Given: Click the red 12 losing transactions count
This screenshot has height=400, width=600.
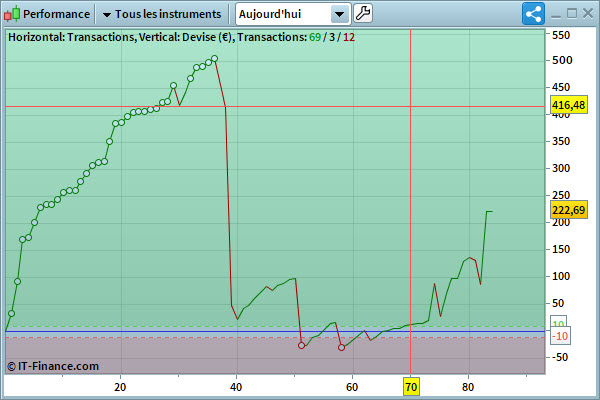Looking at the screenshot, I should pyautogui.click(x=349, y=37).
